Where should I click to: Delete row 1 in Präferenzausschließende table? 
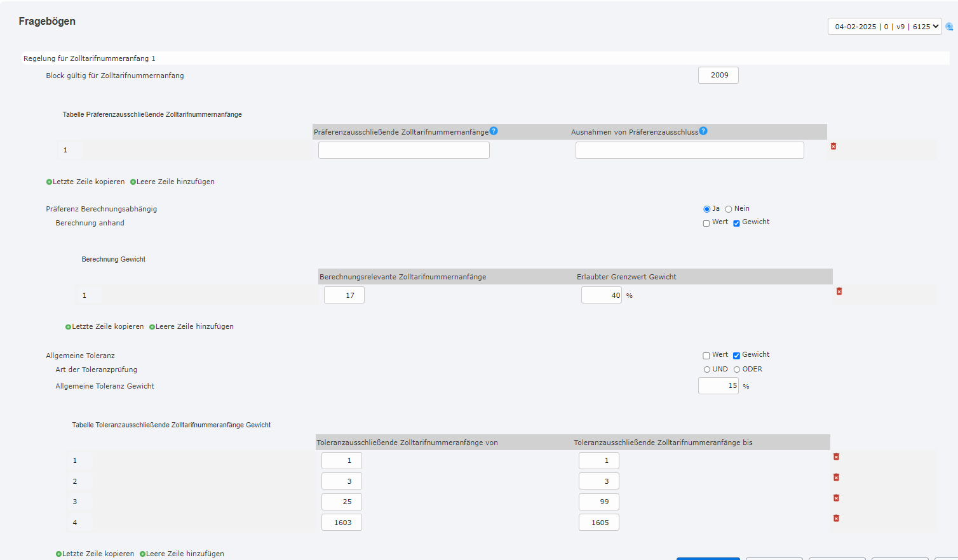pyautogui.click(x=833, y=146)
